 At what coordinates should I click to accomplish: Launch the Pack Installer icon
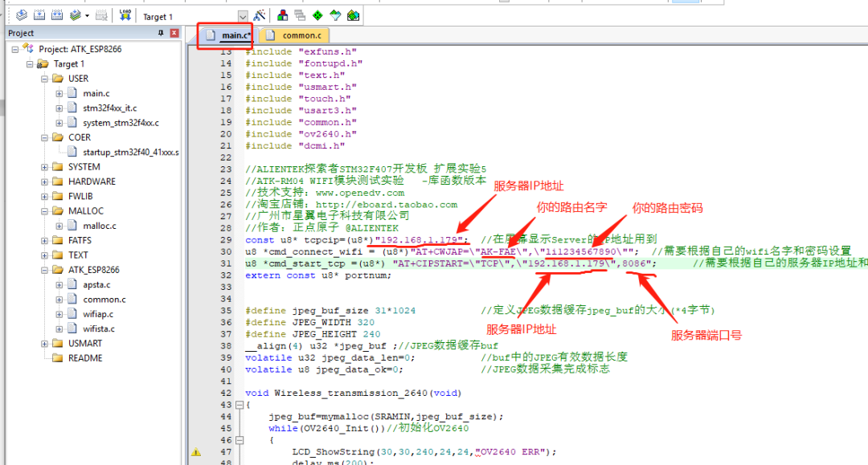point(353,16)
